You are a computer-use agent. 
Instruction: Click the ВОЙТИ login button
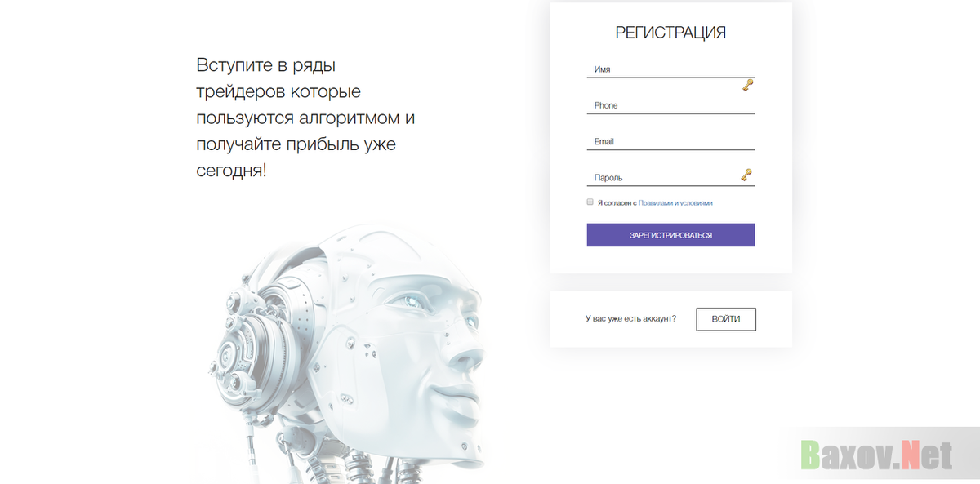pyautogui.click(x=726, y=319)
